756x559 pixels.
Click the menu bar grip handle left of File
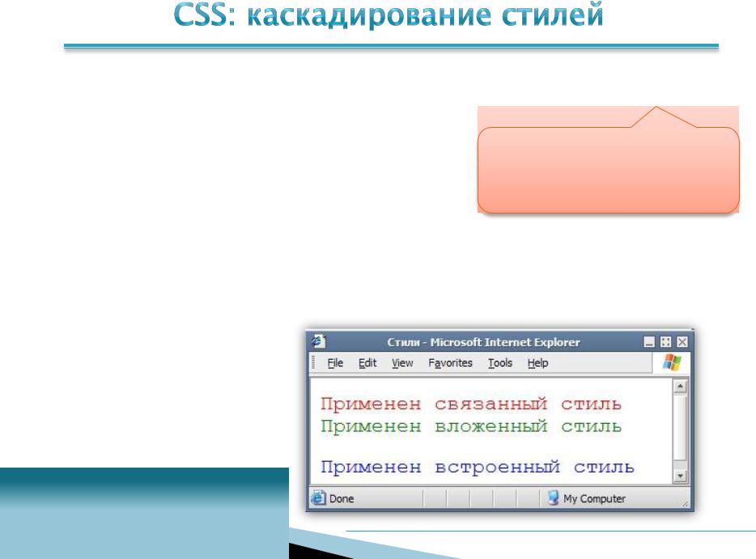tap(313, 362)
